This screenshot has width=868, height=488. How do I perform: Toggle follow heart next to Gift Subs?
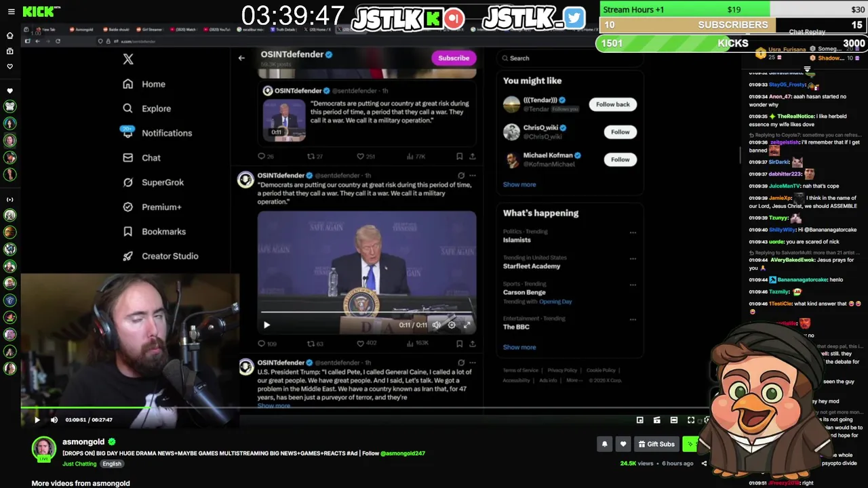[x=623, y=444]
